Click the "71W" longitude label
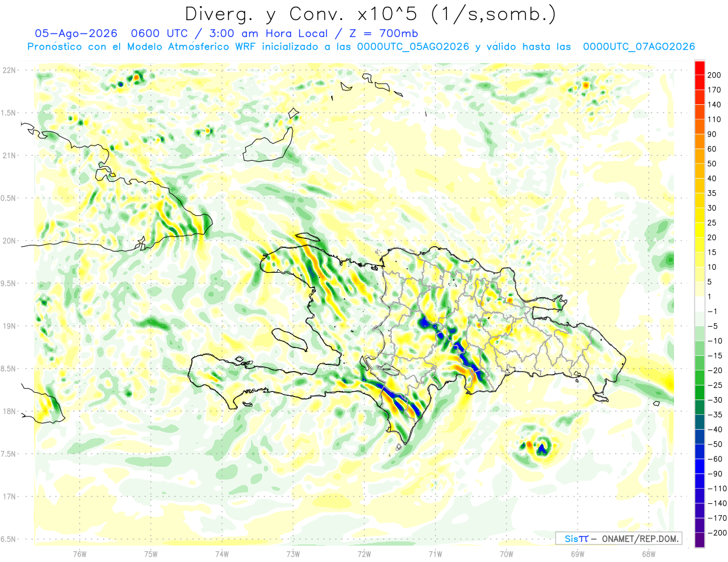The width and height of the screenshot is (728, 562). tap(435, 554)
